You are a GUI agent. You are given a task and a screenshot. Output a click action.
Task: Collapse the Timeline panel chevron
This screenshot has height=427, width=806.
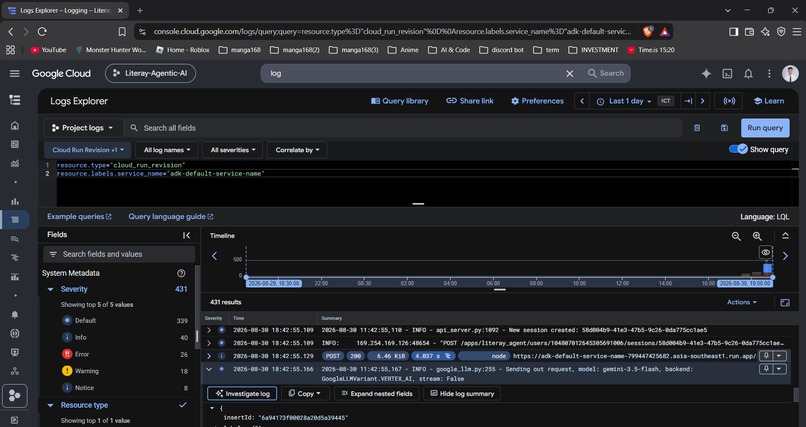click(x=785, y=236)
